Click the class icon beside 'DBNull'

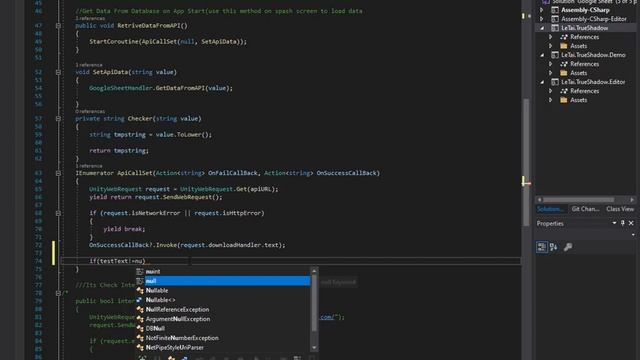coord(140,329)
